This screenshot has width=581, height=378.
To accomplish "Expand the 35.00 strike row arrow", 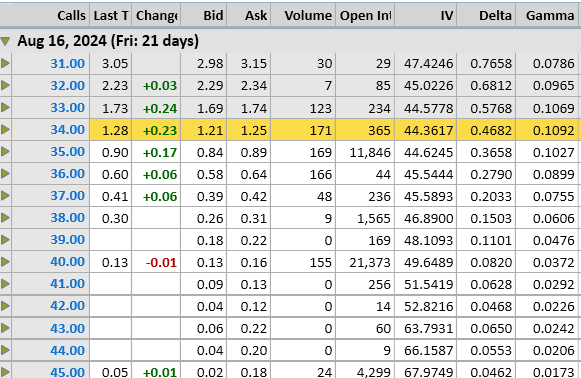I will click(5, 152).
